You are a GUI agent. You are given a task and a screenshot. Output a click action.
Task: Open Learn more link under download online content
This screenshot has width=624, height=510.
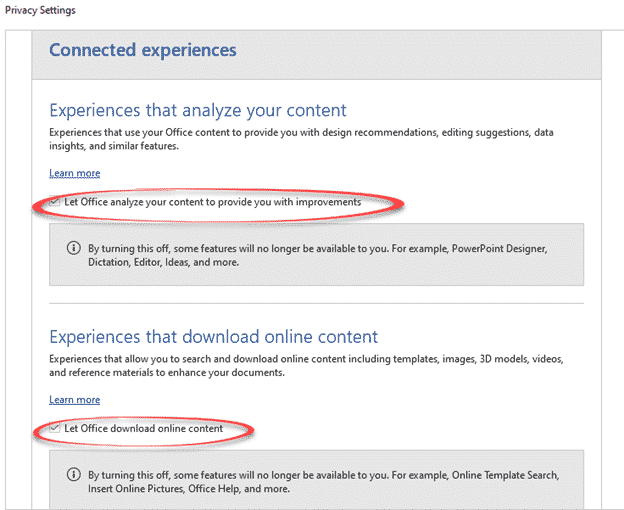click(x=74, y=400)
